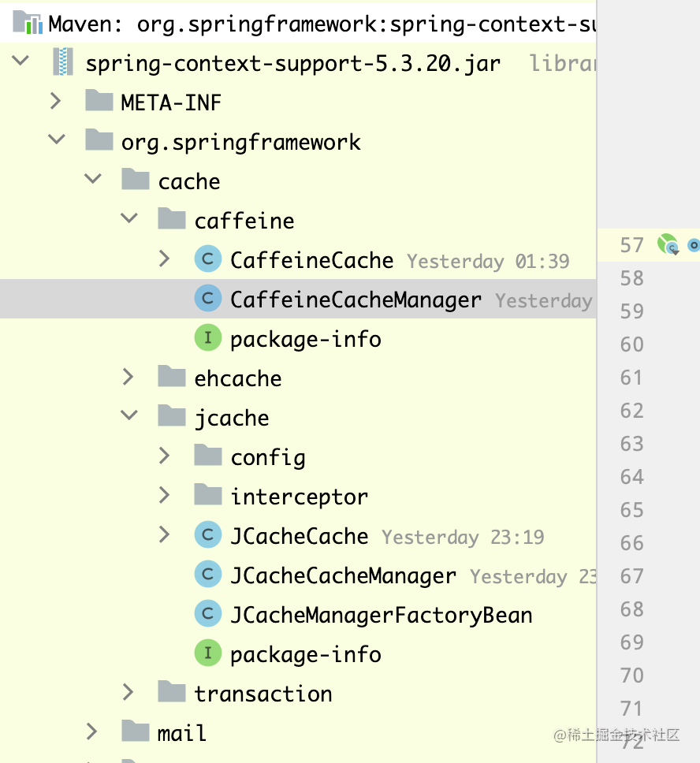Select the CaffeineCacheManager class
The image size is (700, 763).
pos(355,299)
